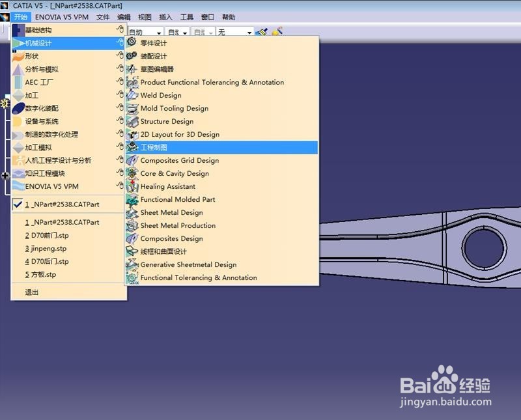Click the Sheet Metal Design icon

(132, 212)
